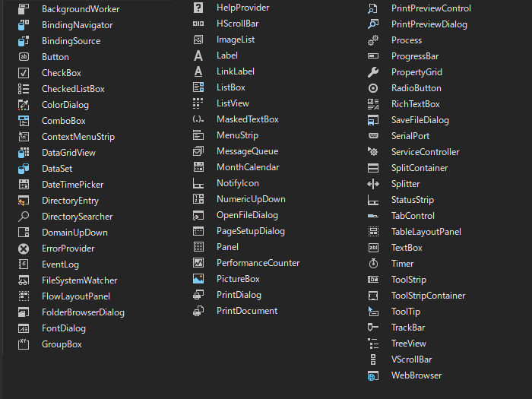
Task: Select the WebBrowser globe icon
Action: [x=373, y=375]
